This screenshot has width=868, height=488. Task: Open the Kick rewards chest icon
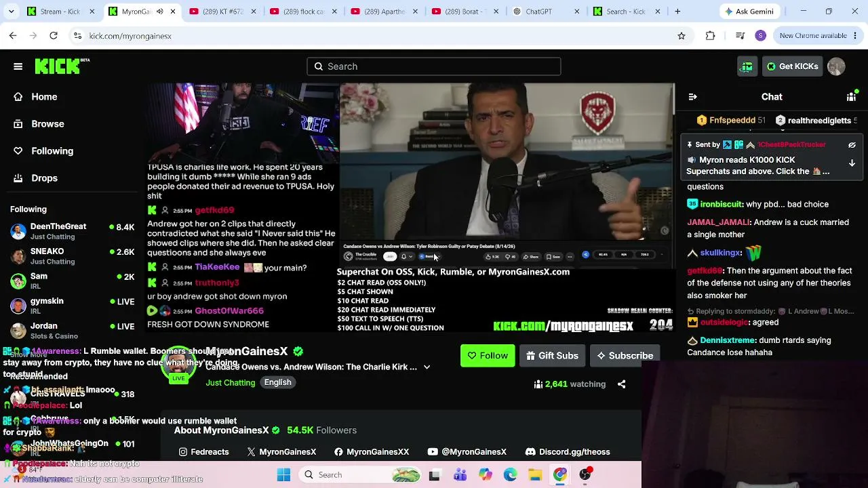(747, 66)
